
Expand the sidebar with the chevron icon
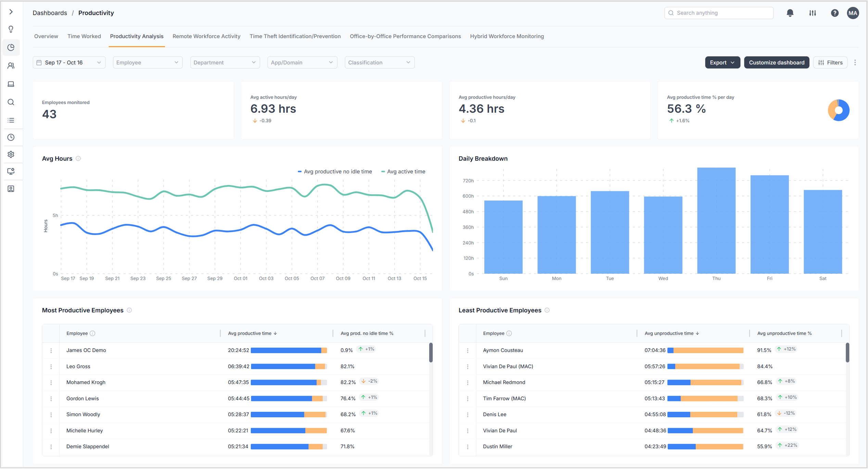tap(11, 12)
